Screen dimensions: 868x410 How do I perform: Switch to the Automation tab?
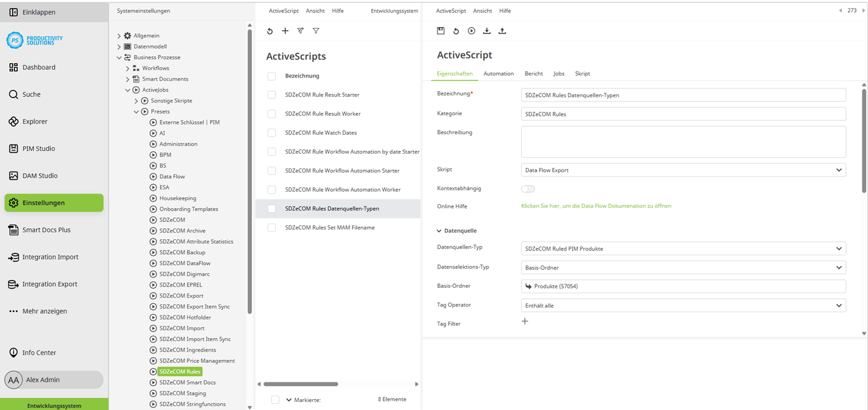pos(498,73)
